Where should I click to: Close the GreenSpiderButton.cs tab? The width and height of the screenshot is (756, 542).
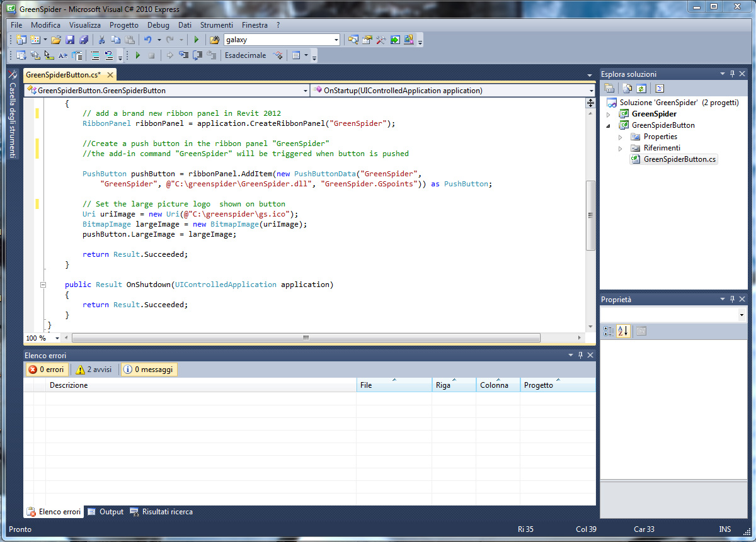coord(110,75)
